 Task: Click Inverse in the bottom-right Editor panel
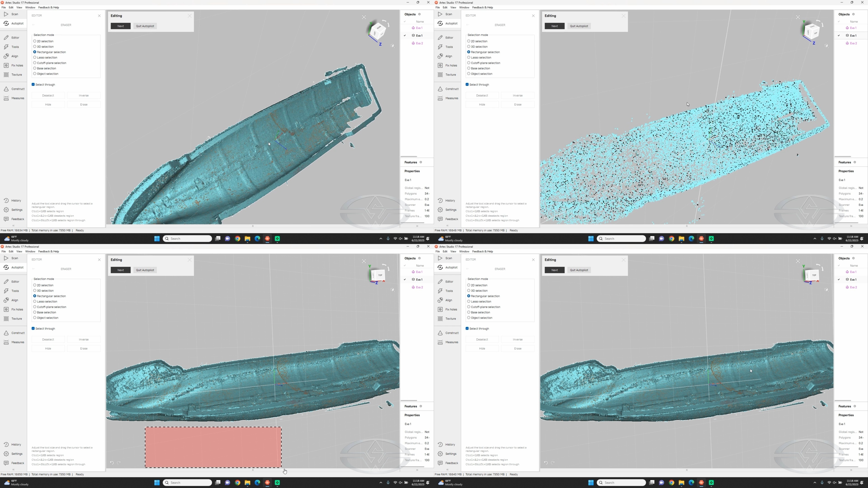pos(518,339)
